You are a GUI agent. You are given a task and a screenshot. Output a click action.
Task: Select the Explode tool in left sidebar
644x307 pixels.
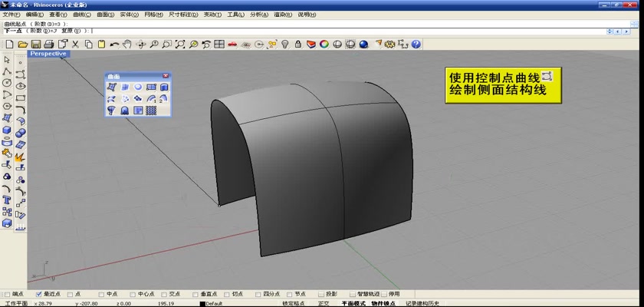pos(20,157)
